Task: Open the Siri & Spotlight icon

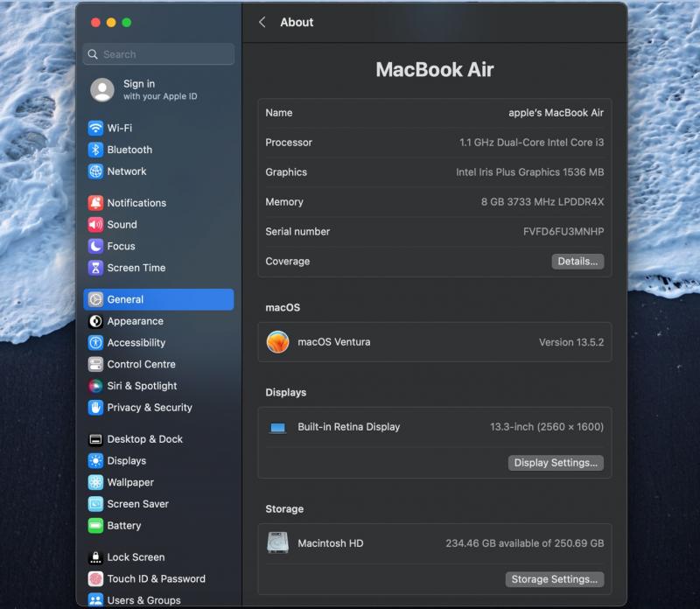Action: click(x=95, y=386)
